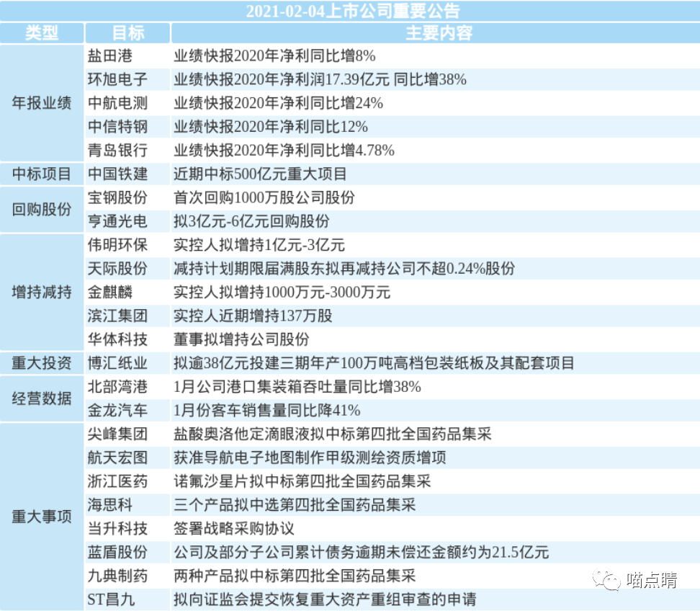The image size is (700, 611).
Task: Click text 两种产品拟中标第四批全国药品集采
Action: 295,576
